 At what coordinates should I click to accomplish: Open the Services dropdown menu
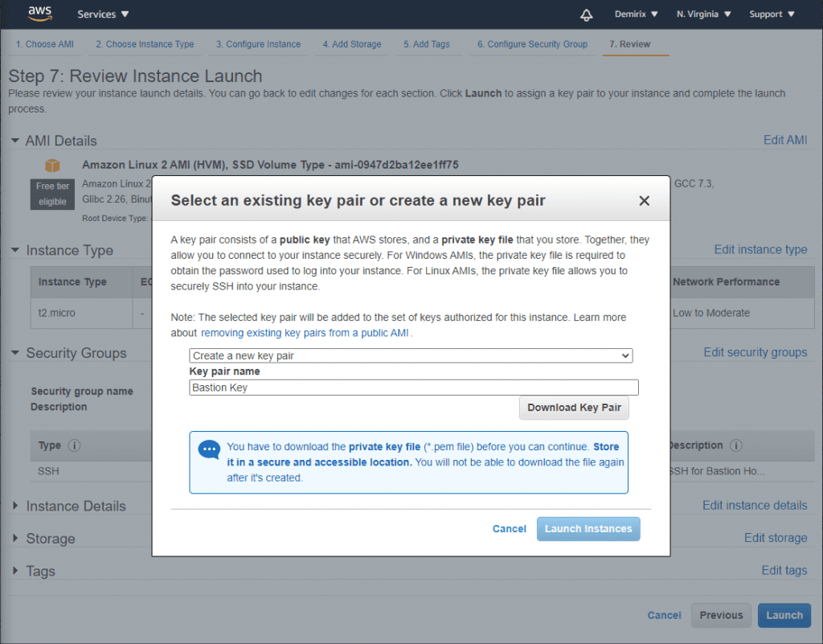[103, 14]
